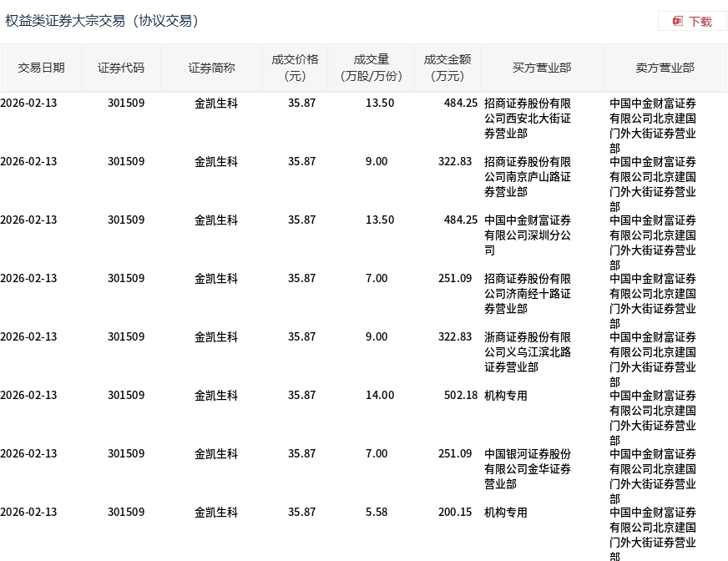The width and height of the screenshot is (728, 561).
Task: Click code 301509 in the 南京庐山路 row
Action: tap(126, 162)
